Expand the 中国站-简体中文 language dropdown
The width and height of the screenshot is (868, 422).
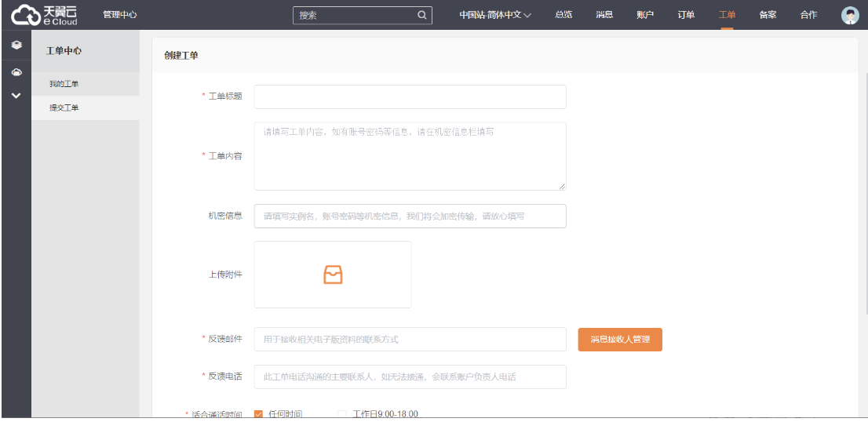[x=495, y=15]
